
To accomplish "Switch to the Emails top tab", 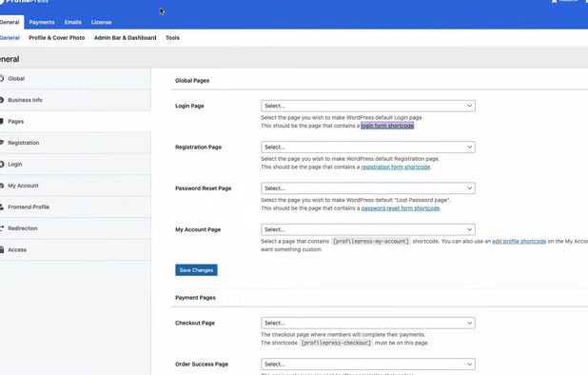I will [72, 23].
